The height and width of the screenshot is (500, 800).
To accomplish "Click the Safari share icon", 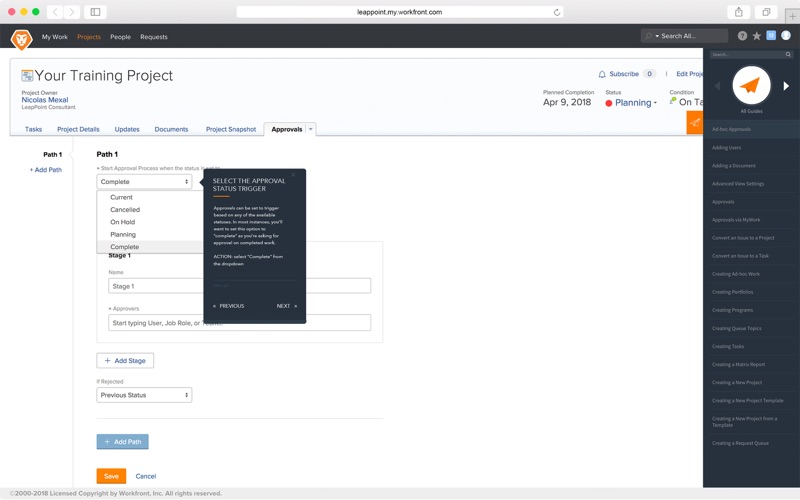I will (x=738, y=12).
